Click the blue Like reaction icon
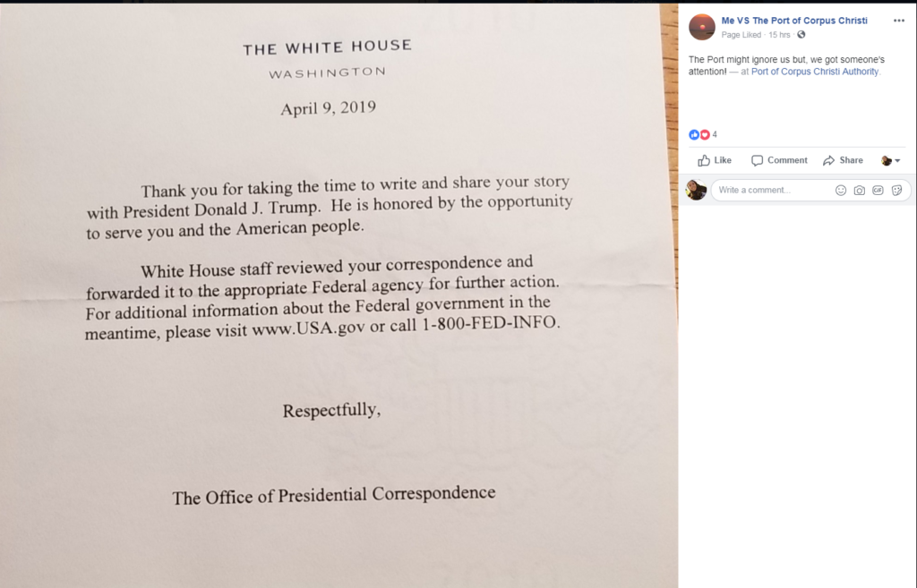 click(x=693, y=134)
